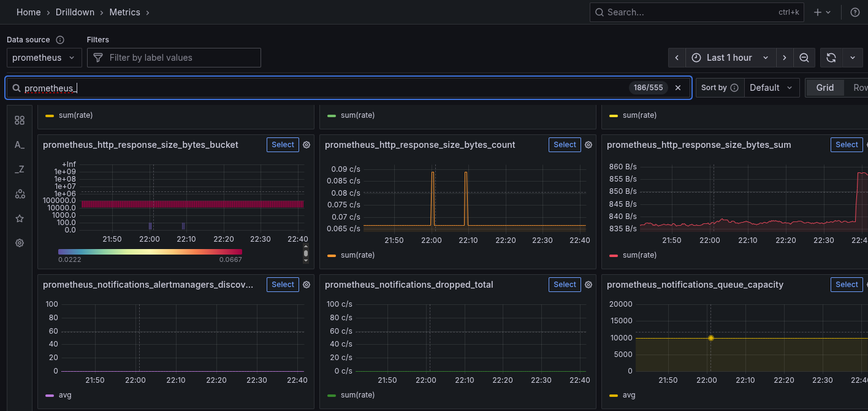Open the plus new-item dropdown

(822, 12)
